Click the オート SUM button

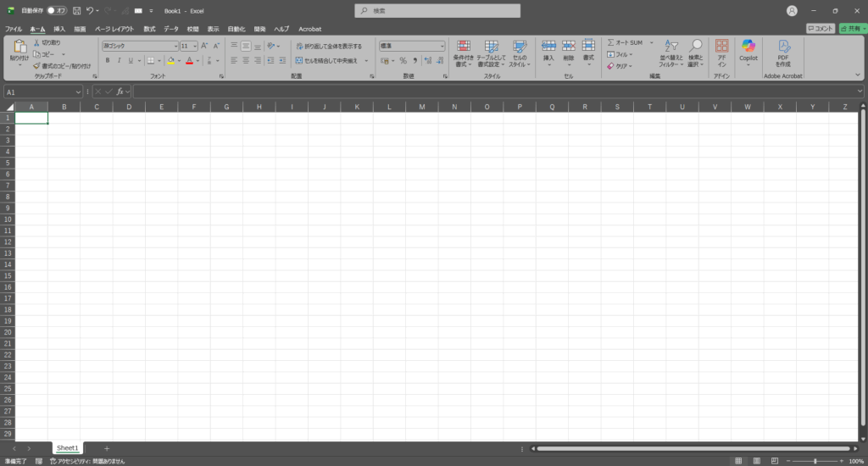point(626,42)
